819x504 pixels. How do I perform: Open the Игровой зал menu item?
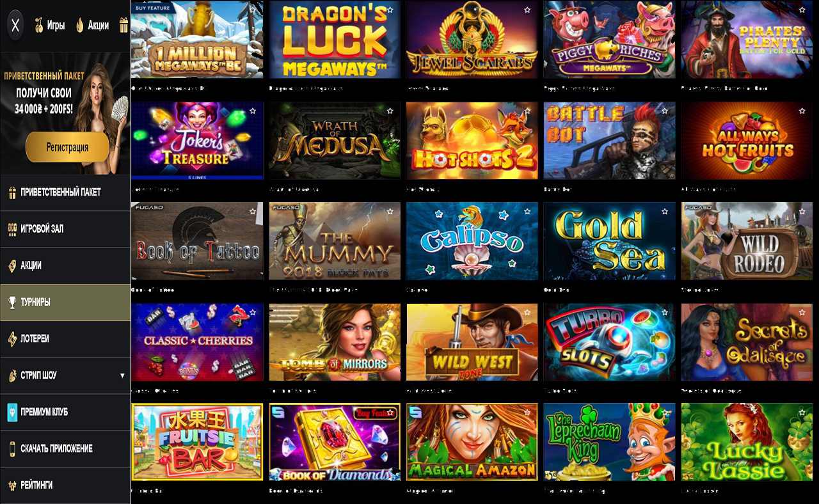coord(65,229)
